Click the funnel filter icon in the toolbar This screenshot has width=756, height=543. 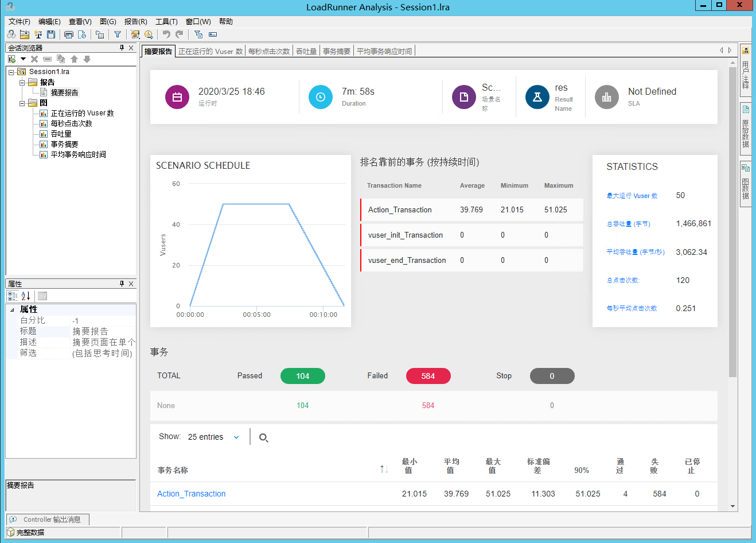pyautogui.click(x=118, y=34)
